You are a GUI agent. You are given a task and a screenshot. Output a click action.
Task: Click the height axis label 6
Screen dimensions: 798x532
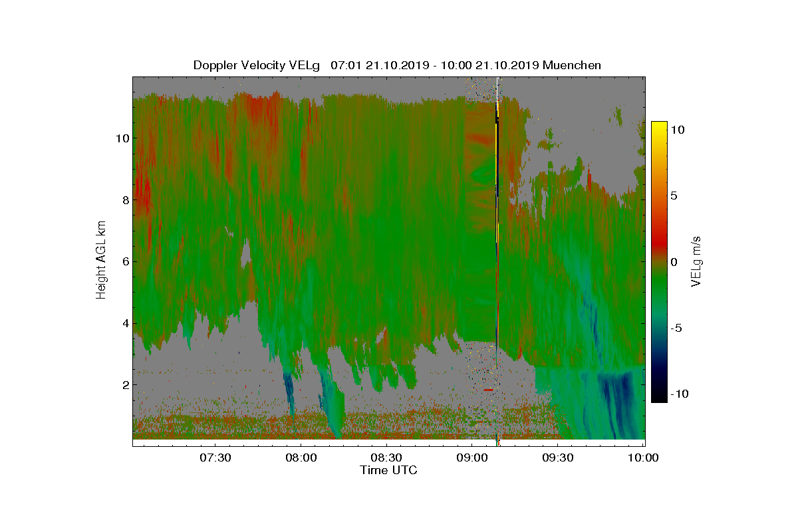(x=124, y=261)
